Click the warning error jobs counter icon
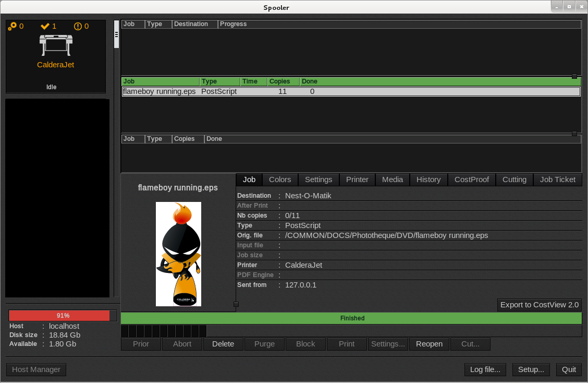The width and height of the screenshot is (588, 383). (78, 26)
